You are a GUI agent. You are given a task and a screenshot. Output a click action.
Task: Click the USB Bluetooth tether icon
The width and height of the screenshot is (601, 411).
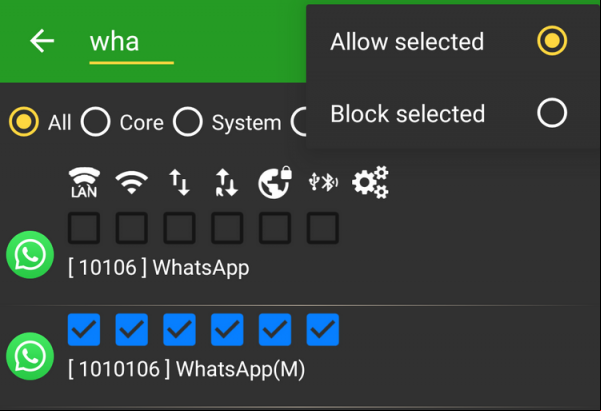pos(323,182)
